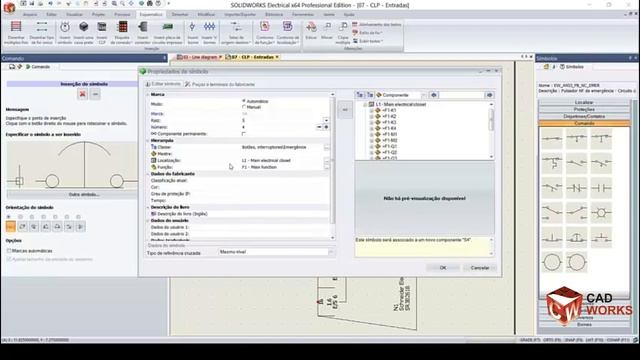Collapse Marca property section
640x360 pixels.
[x=148, y=94]
